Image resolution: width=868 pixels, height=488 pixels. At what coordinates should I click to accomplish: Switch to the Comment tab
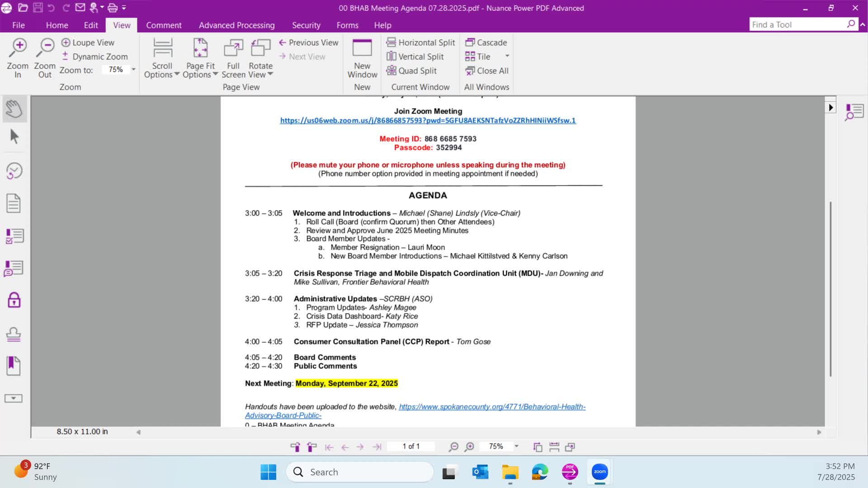pos(164,25)
